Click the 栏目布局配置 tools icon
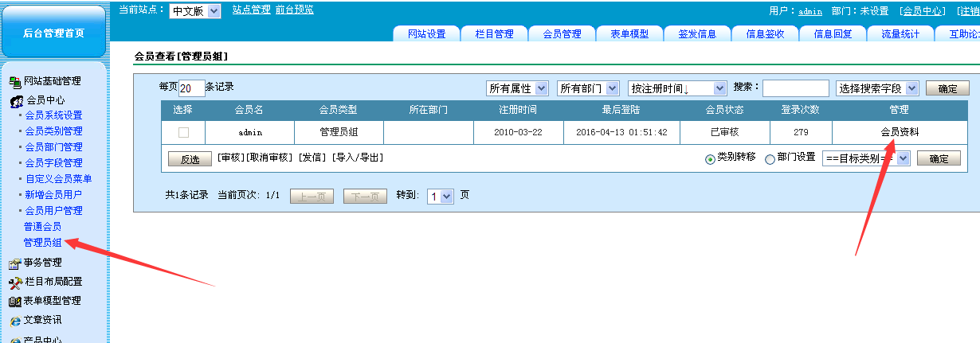Viewport: 980px width, 343px height. click(15, 283)
